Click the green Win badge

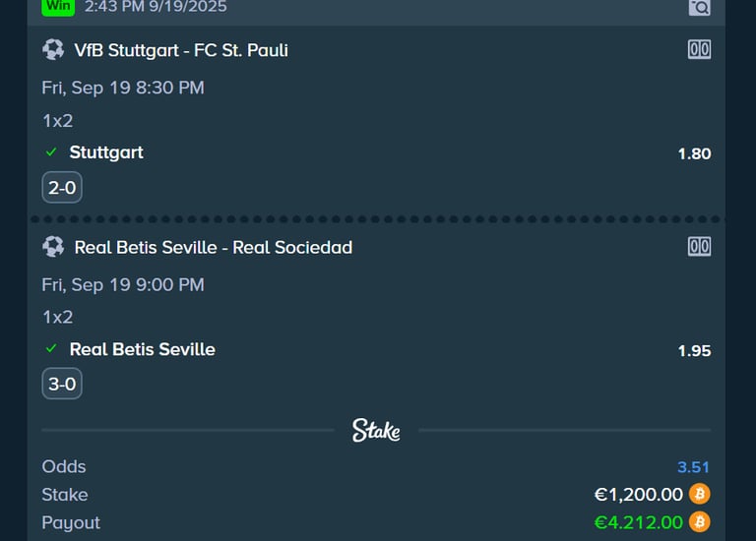58,6
